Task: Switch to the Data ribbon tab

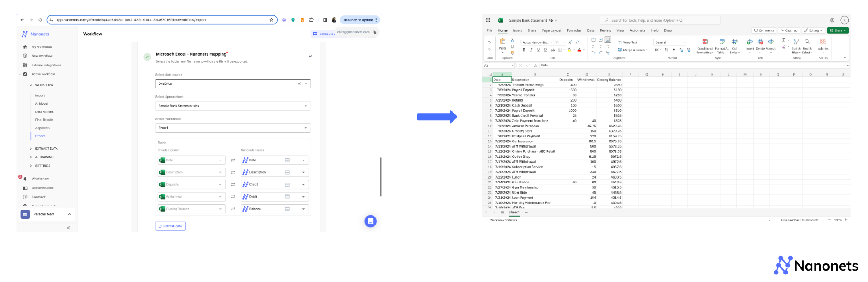Action: [x=591, y=30]
